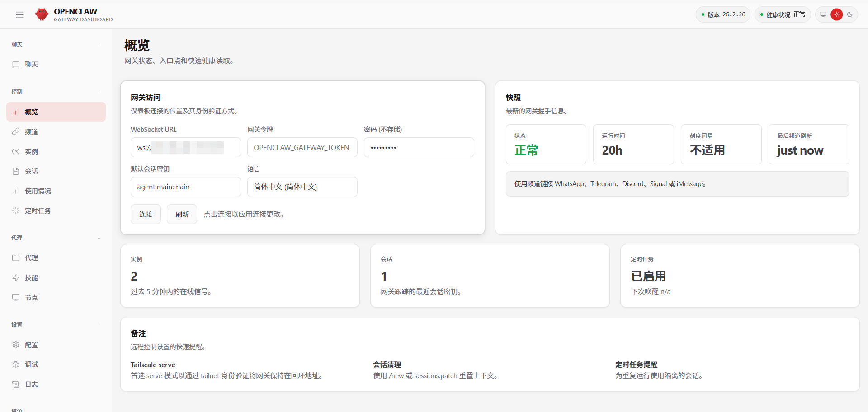Enable dark theme moon toggle
The height and width of the screenshot is (412, 868).
[850, 14]
